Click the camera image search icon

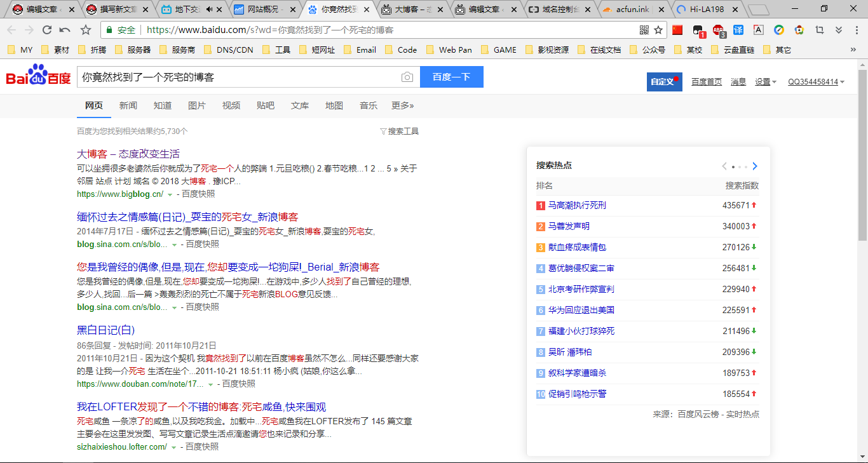[407, 77]
